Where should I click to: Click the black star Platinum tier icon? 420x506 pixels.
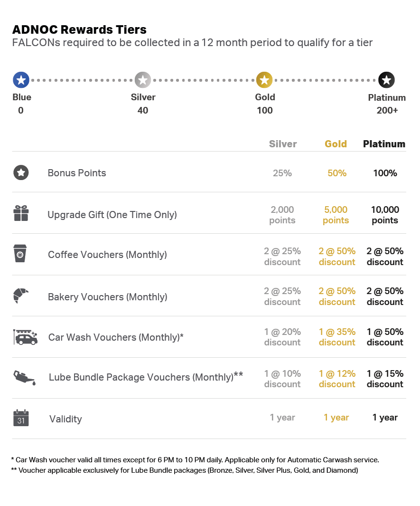coord(386,80)
